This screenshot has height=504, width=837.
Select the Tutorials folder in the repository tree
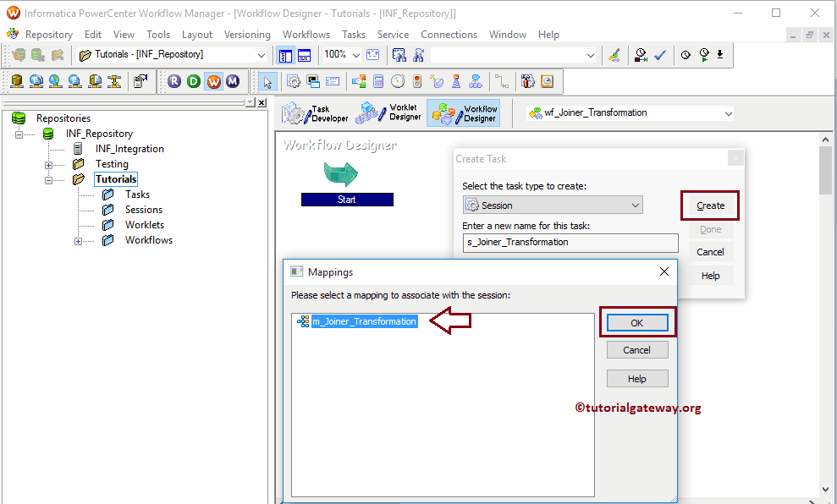point(115,178)
